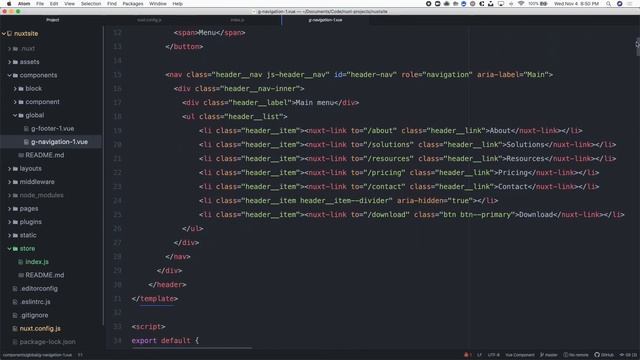Expand the middleware folder
The height and width of the screenshot is (360, 640).
coord(9,182)
